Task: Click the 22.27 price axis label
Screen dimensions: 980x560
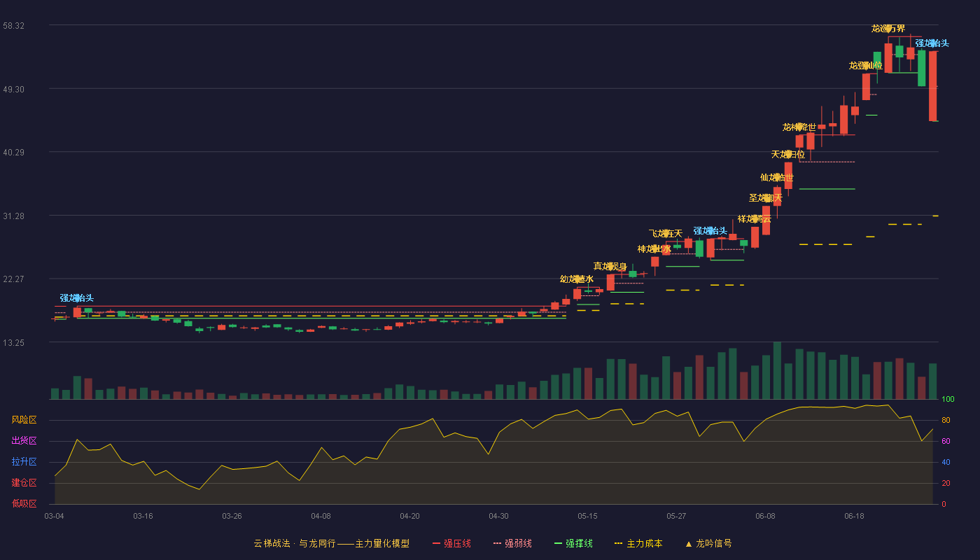Action: (x=14, y=279)
